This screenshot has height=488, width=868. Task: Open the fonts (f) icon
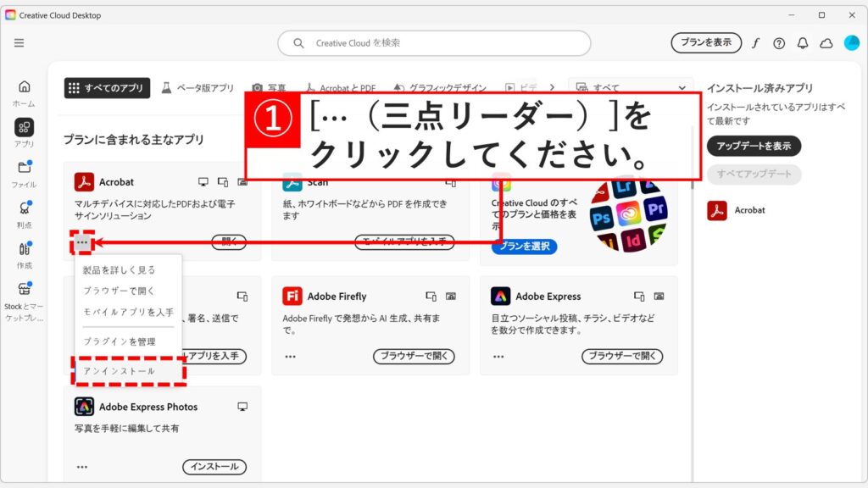755,42
